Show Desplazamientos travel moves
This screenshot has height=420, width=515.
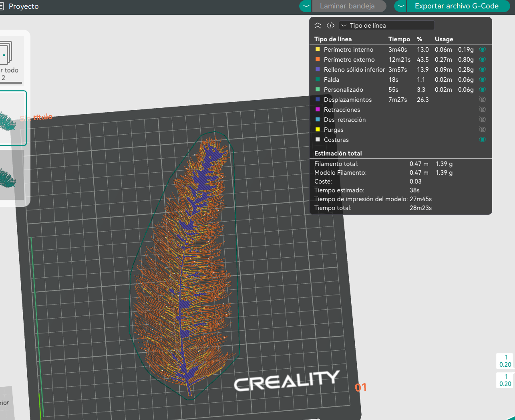pos(483,100)
